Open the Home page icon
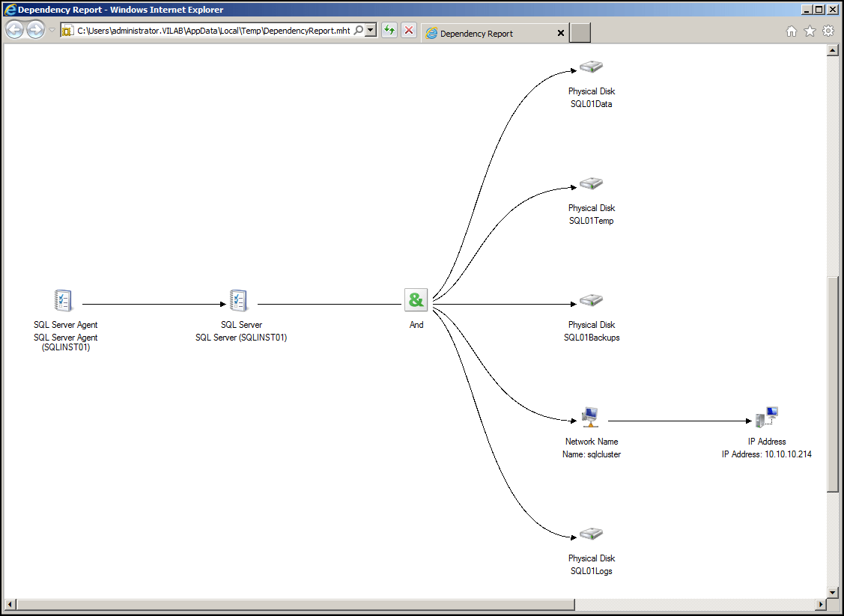 (792, 31)
